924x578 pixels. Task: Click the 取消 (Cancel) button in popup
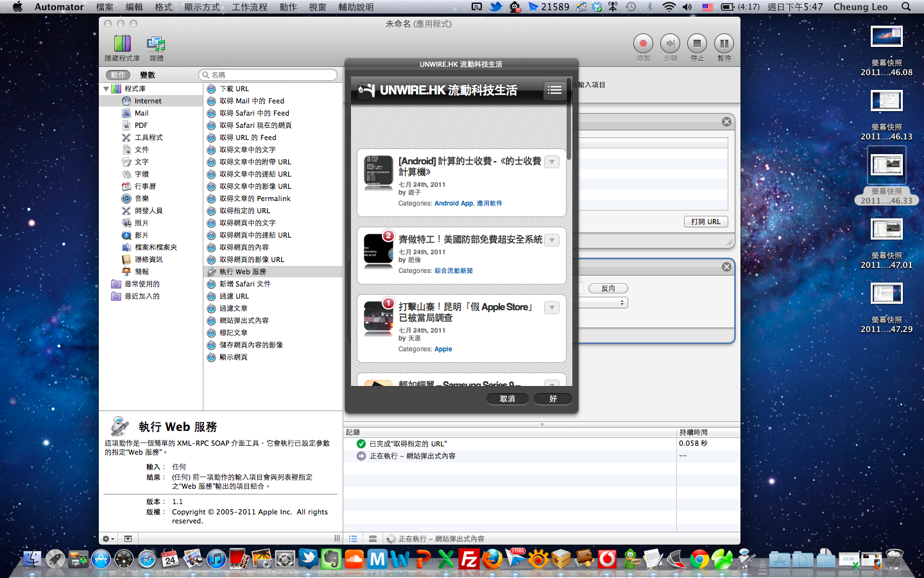coord(507,399)
